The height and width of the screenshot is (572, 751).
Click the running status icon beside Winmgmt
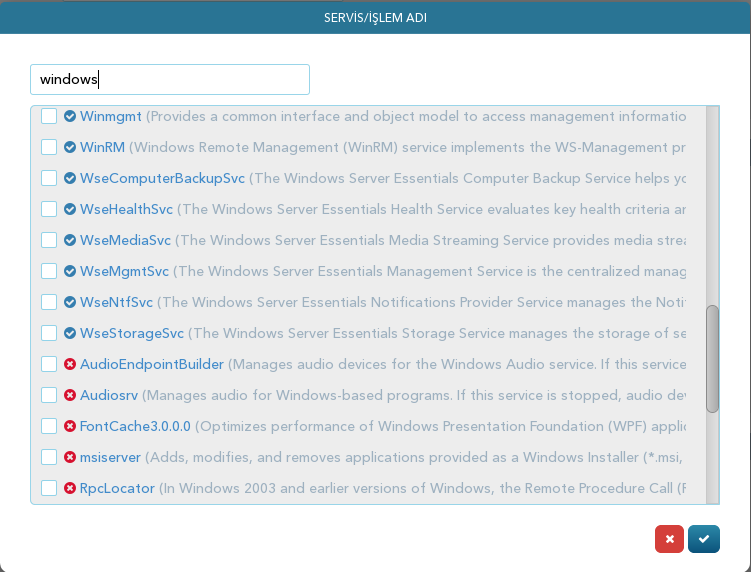pyautogui.click(x=70, y=116)
